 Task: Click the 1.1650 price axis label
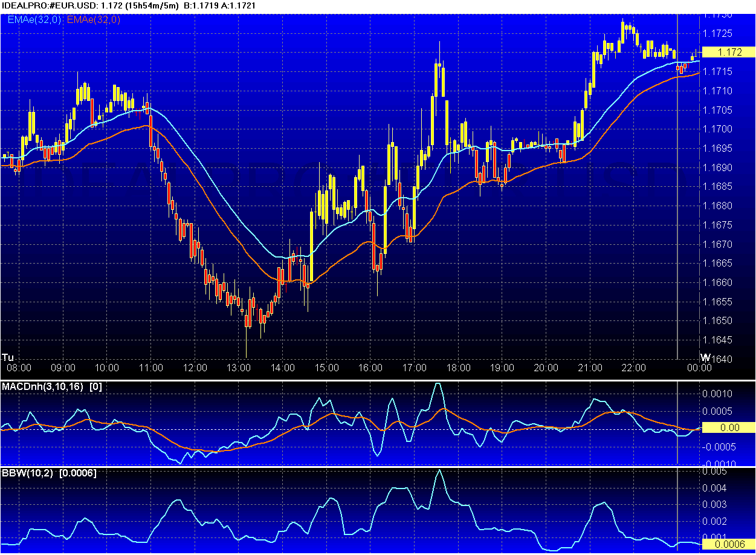pos(719,321)
